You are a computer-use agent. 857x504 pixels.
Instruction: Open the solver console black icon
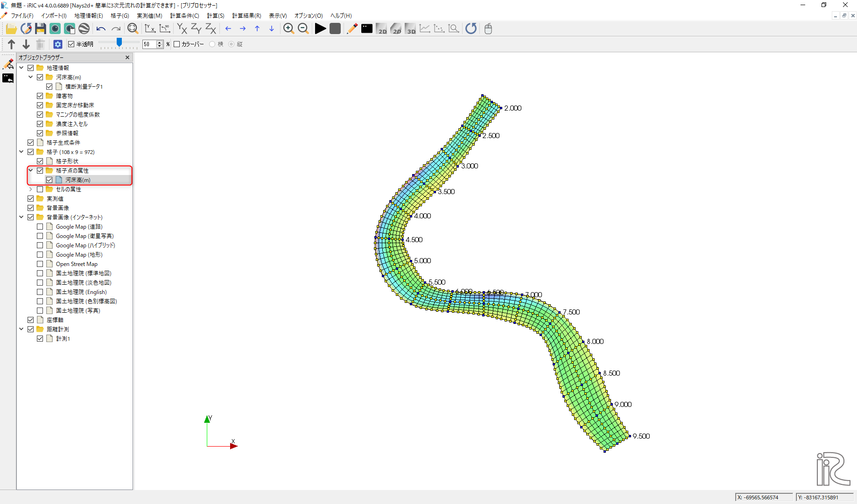coord(367,29)
